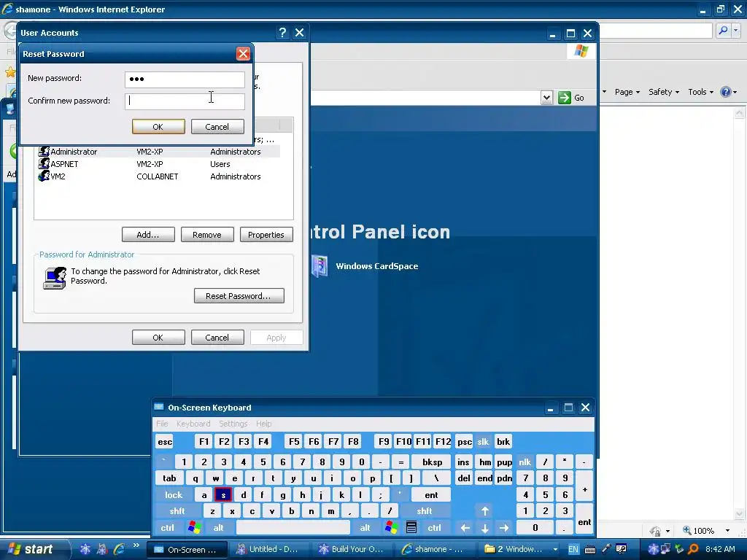
Task: Open Properties for the selected user
Action: point(266,234)
